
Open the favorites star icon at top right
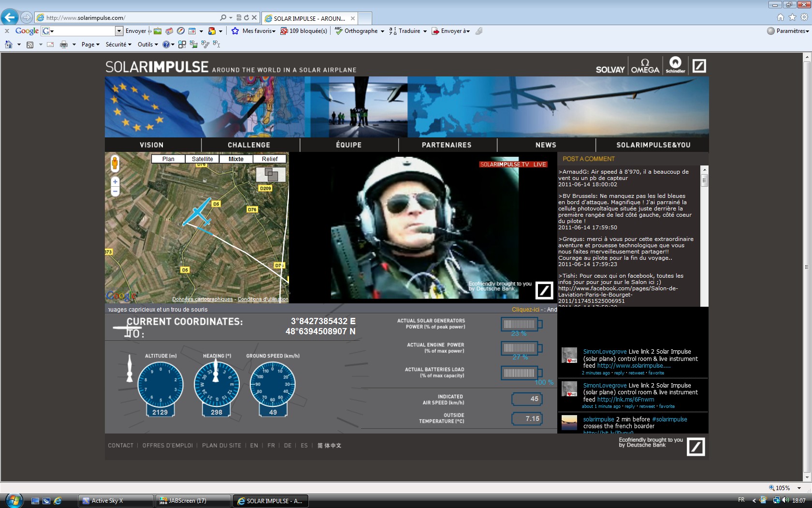click(792, 17)
